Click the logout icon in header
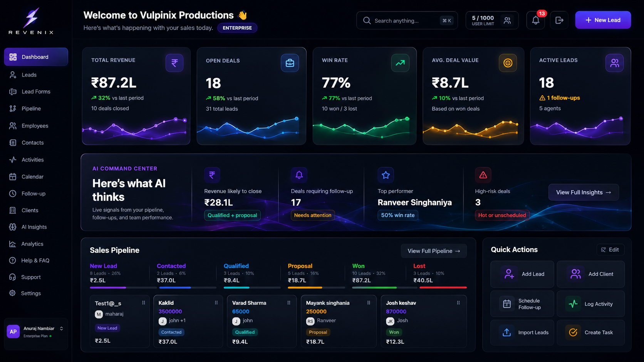The width and height of the screenshot is (644, 362). pyautogui.click(x=559, y=20)
